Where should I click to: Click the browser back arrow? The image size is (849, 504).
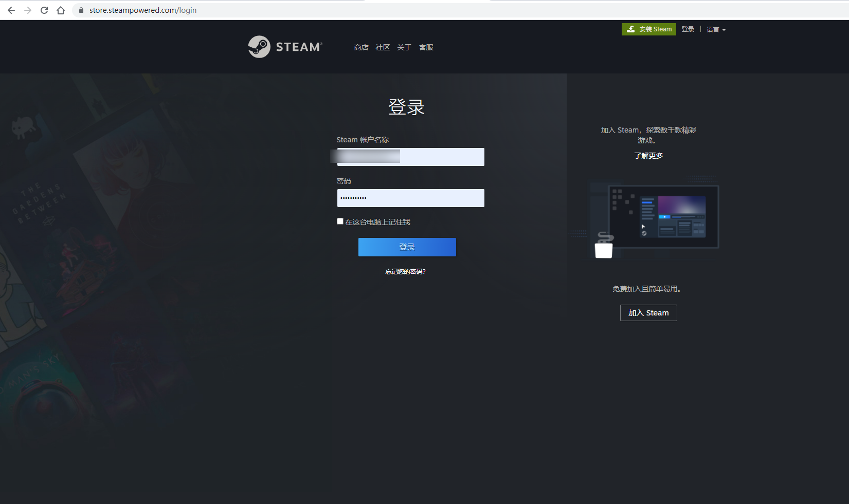tap(11, 10)
